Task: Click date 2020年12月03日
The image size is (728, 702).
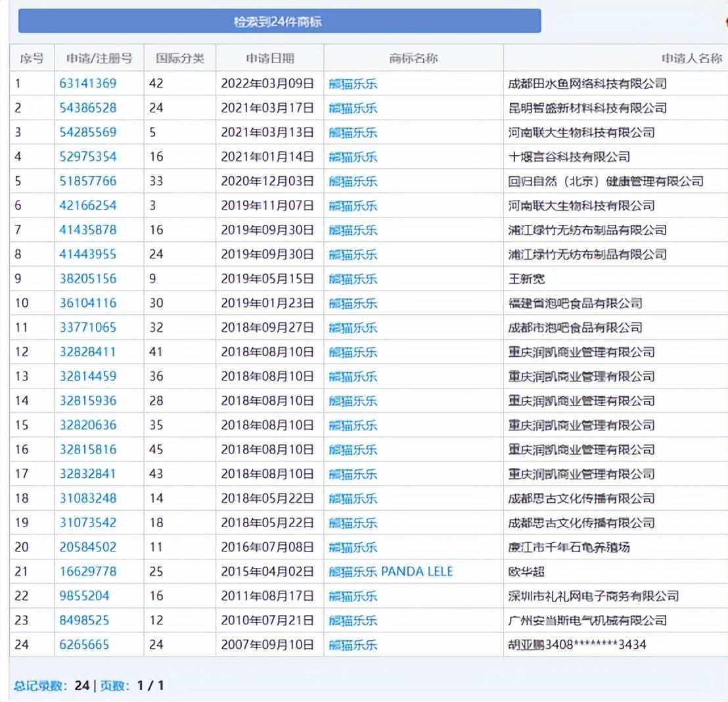Action: [x=267, y=181]
